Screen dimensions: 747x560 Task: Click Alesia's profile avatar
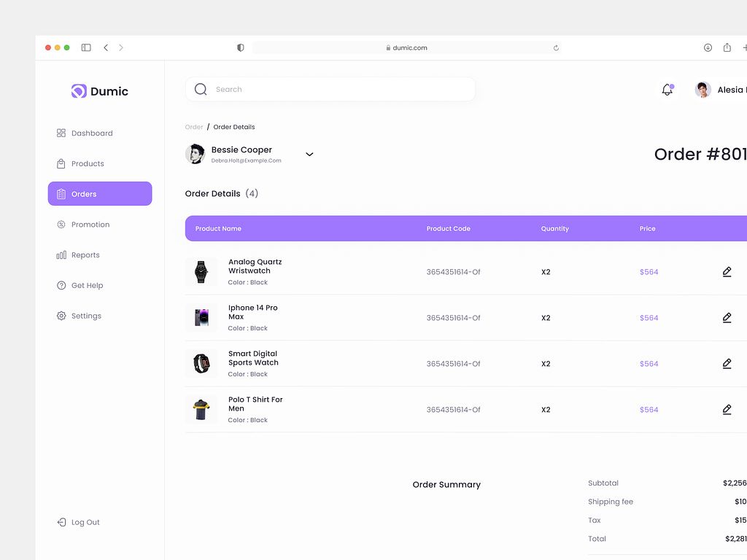click(703, 90)
